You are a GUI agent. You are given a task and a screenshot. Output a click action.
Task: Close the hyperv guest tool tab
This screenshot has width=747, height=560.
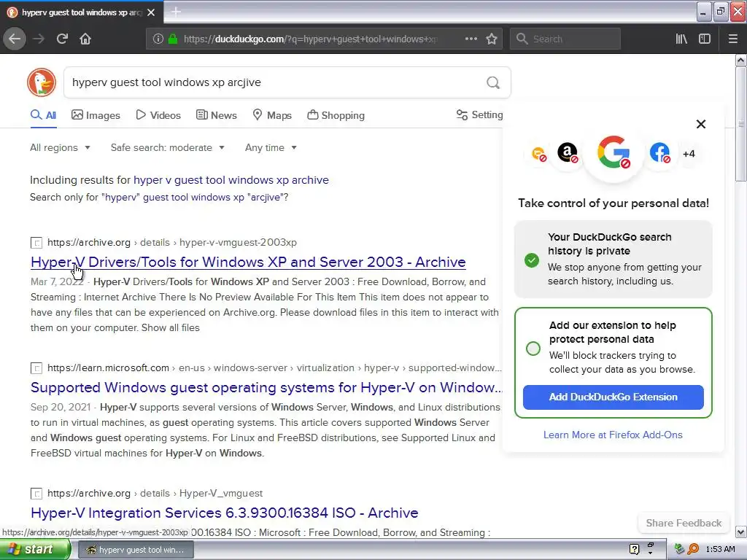click(151, 12)
